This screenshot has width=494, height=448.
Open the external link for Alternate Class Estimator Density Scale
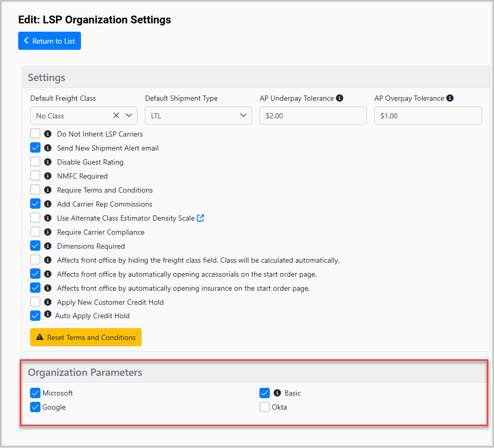201,218
